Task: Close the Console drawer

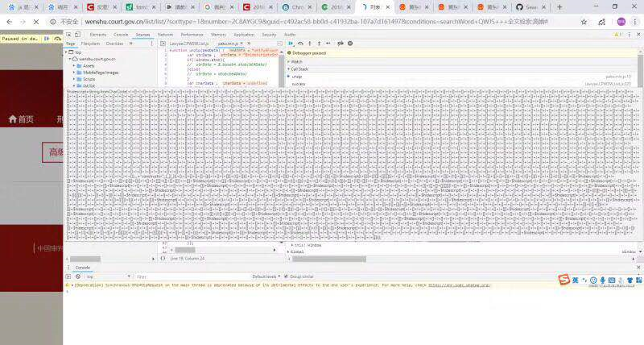Action: (x=638, y=268)
